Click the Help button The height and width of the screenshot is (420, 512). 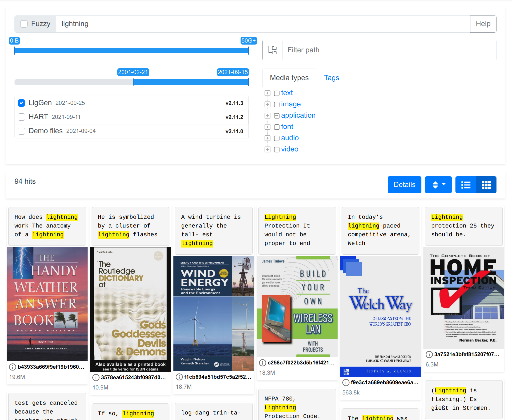483,24
